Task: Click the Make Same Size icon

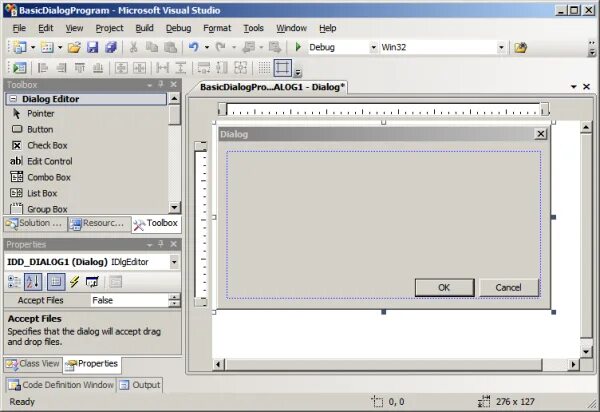Action: coord(240,68)
